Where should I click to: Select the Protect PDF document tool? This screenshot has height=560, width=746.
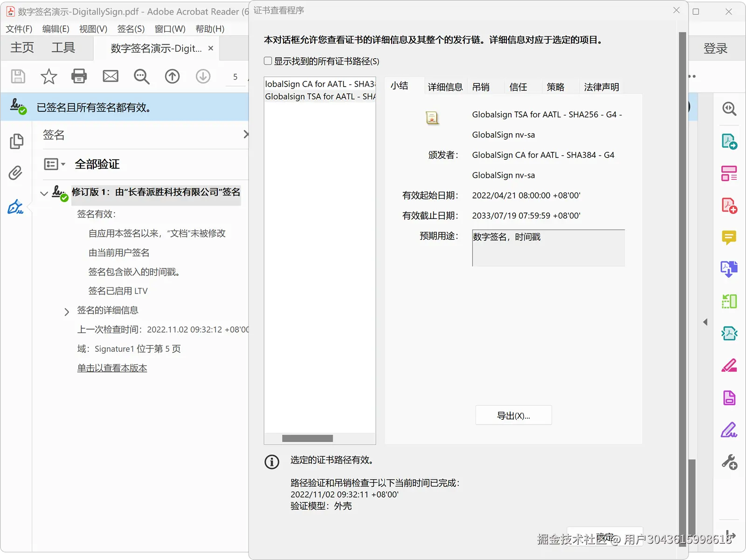point(729,398)
